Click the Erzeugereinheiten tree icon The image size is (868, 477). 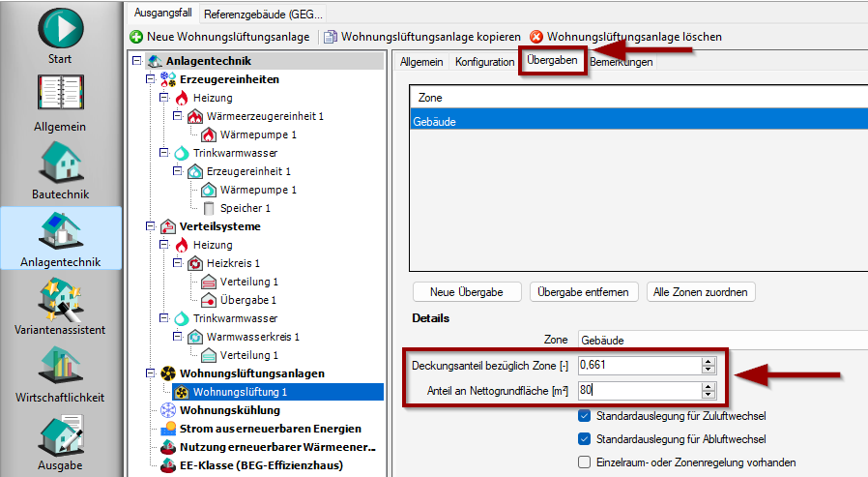pos(168,79)
